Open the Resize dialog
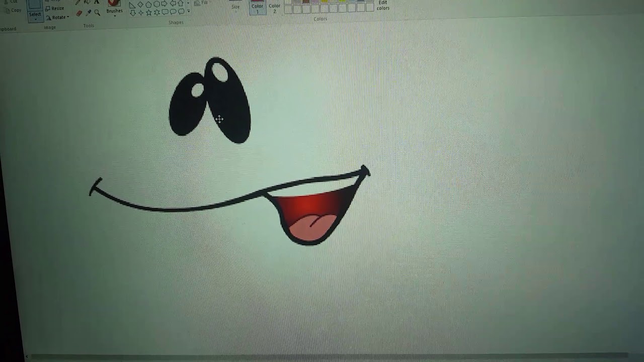This screenshot has width=644, height=362. pos(55,9)
